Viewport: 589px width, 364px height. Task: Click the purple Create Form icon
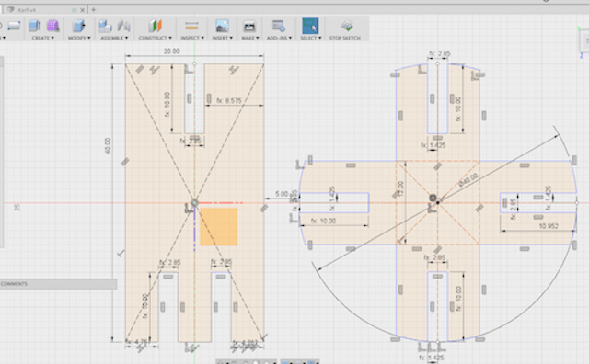tap(53, 26)
